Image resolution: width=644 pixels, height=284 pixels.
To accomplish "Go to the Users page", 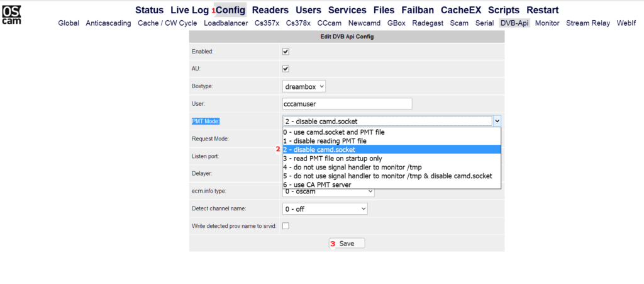I will (x=308, y=10).
